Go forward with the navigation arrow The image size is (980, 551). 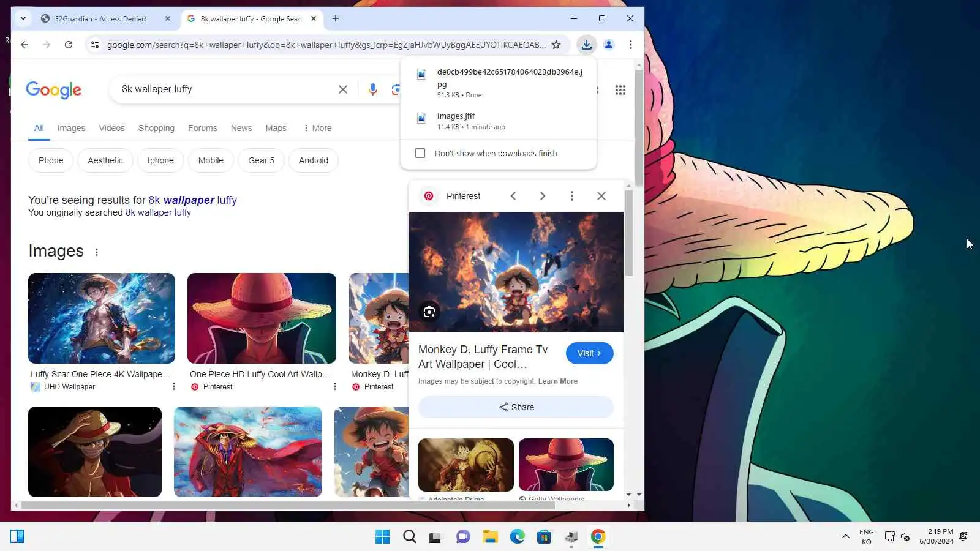pos(47,45)
